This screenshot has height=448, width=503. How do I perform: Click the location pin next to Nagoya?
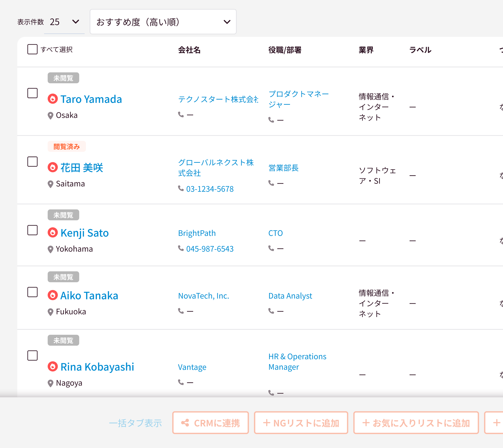pyautogui.click(x=51, y=383)
